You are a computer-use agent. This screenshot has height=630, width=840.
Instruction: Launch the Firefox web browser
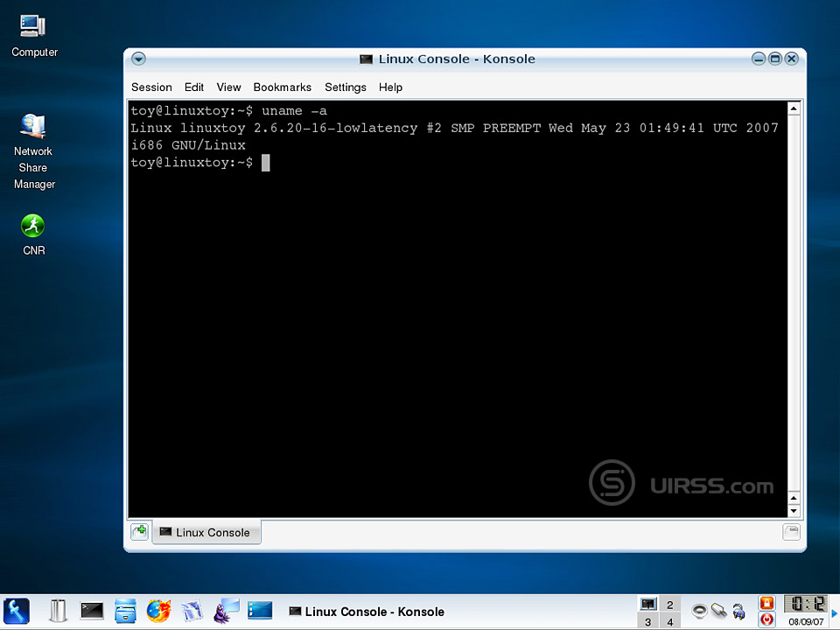158,610
